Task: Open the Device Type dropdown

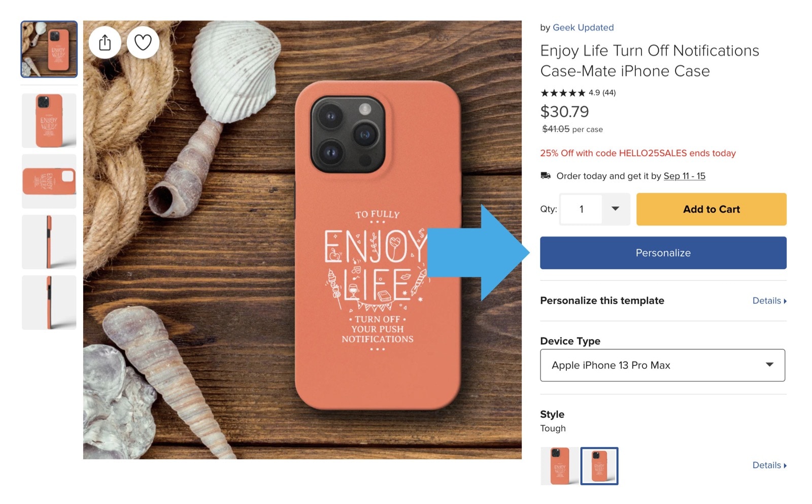Action: [662, 365]
